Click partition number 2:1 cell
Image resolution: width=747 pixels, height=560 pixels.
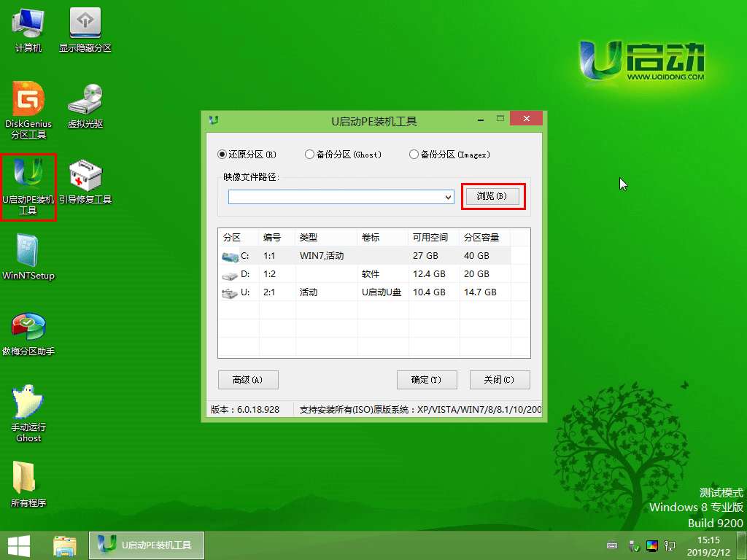[269, 292]
